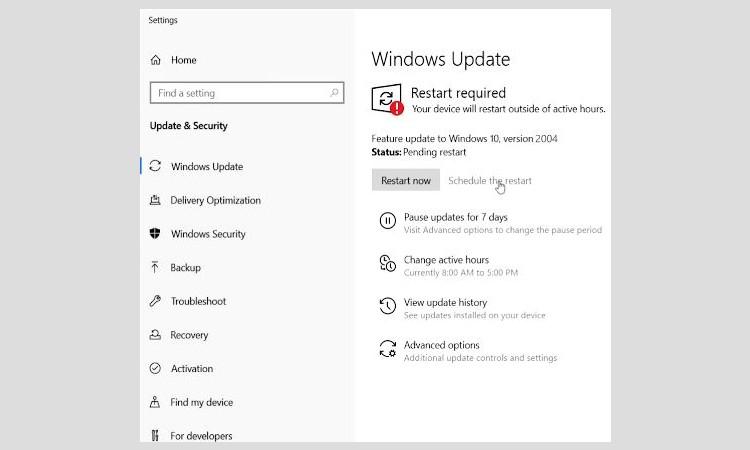Click the Update & Security heading
Image resolution: width=750 pixels, height=450 pixels.
coord(188,126)
